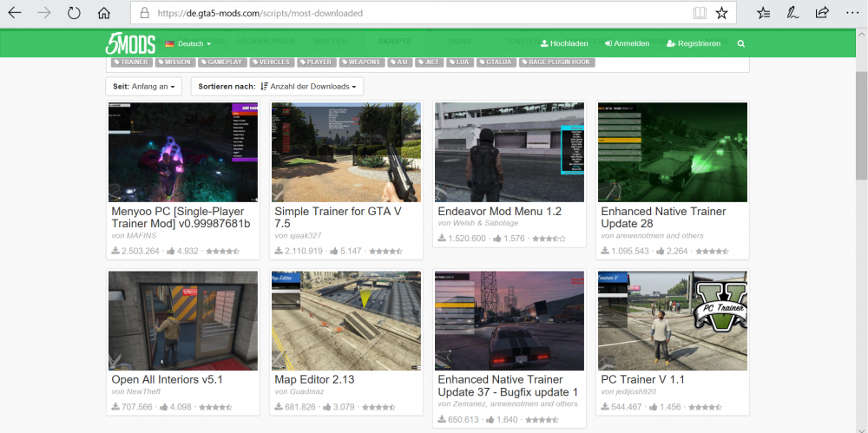This screenshot has width=868, height=433.
Task: Open the Endeavor Mod Menu thumbnail
Action: [510, 152]
